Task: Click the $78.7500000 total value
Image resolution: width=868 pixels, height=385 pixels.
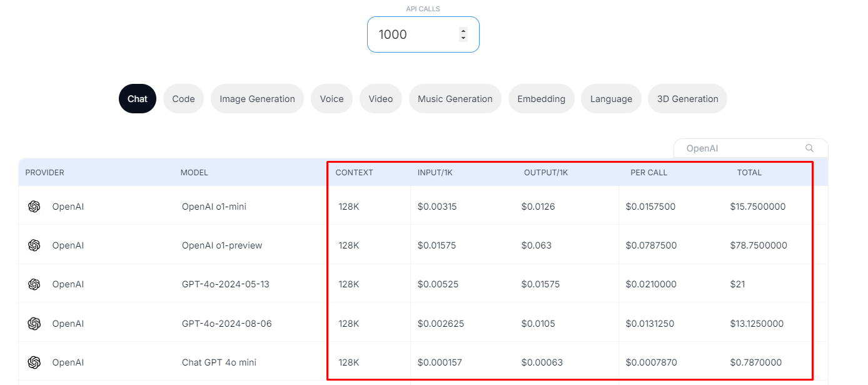Action: point(759,245)
